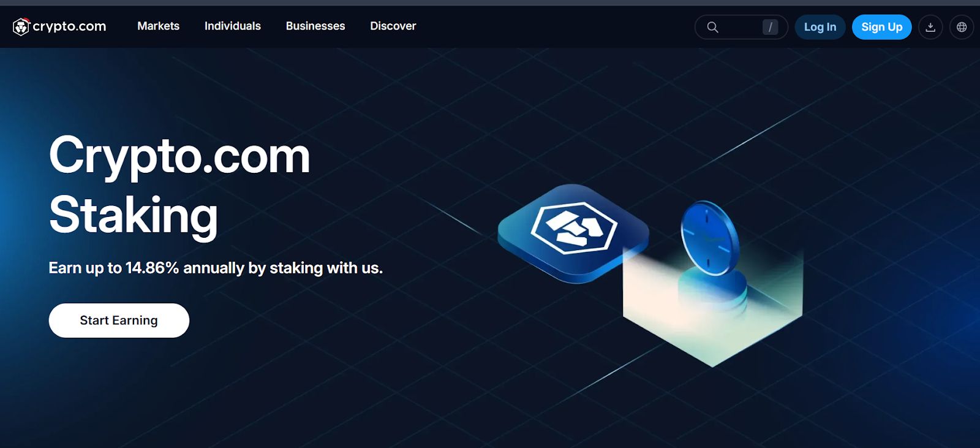980x448 pixels.
Task: Click the Start Earning button
Action: point(119,321)
